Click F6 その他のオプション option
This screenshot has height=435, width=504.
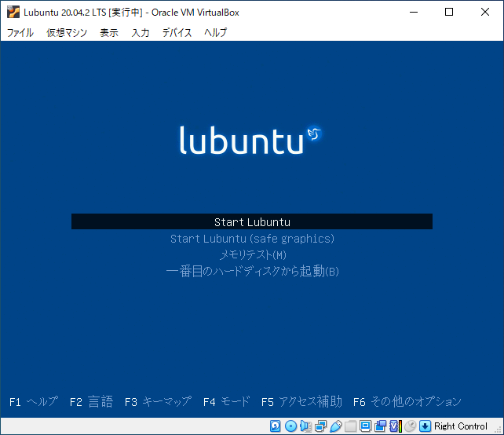407,401
